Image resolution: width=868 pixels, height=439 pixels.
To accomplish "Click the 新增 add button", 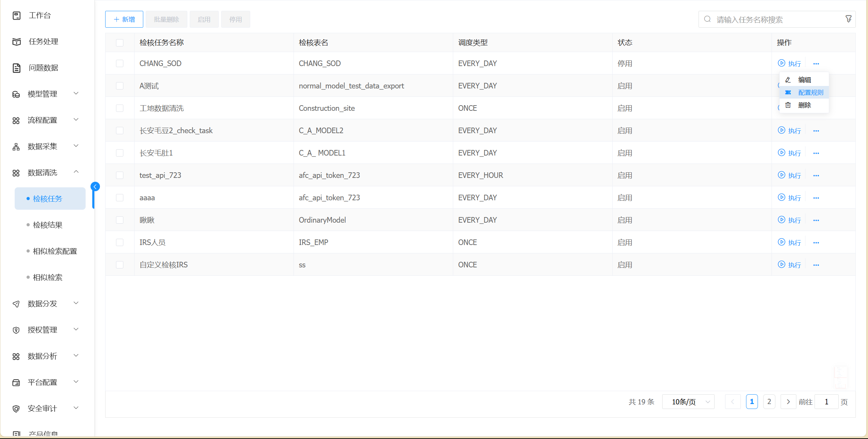I will point(124,19).
